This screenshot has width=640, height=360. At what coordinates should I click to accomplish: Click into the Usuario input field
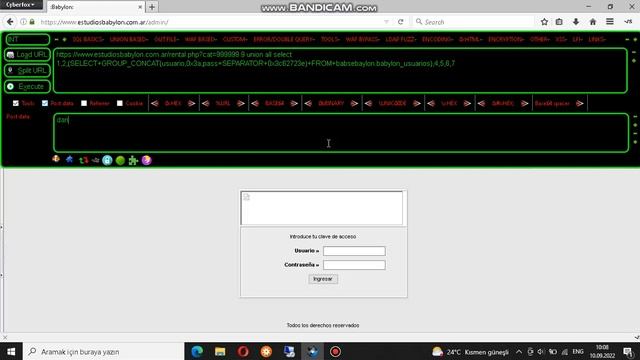(354, 251)
